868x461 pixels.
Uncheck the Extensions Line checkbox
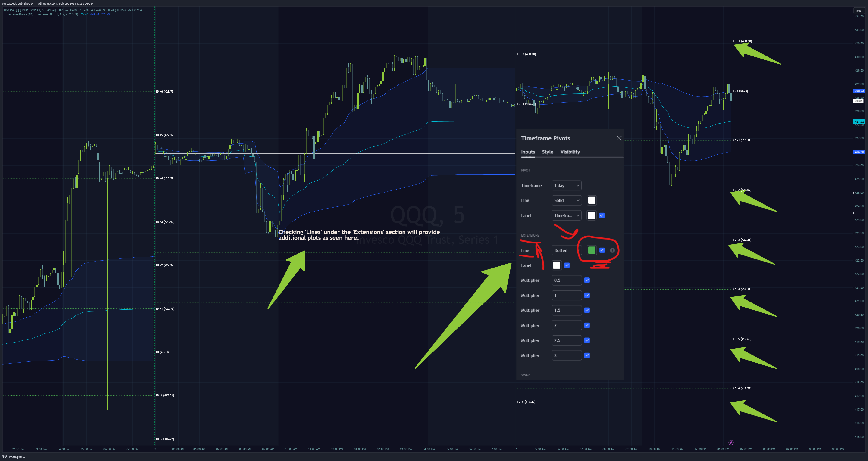point(602,250)
